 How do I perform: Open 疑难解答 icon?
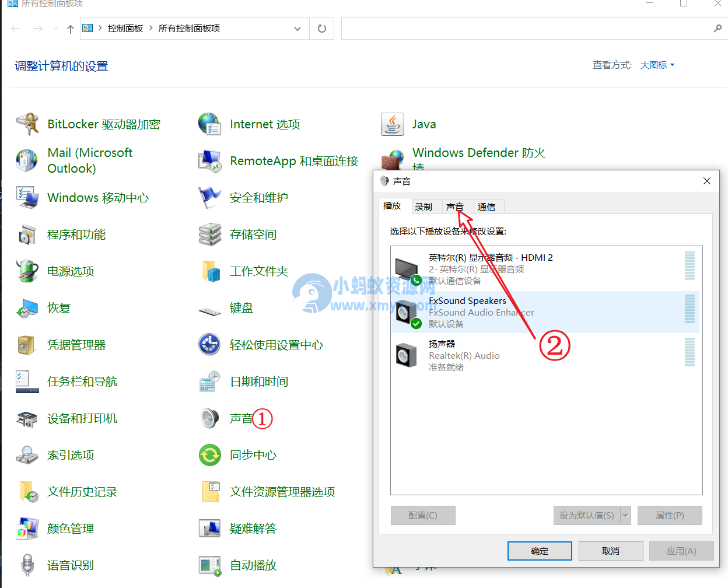[x=210, y=528]
